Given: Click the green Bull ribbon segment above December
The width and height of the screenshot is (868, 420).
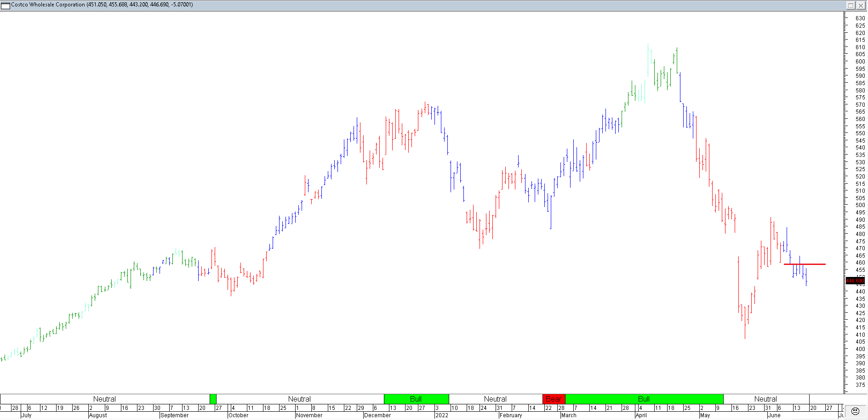Looking at the screenshot, I should tap(416, 399).
